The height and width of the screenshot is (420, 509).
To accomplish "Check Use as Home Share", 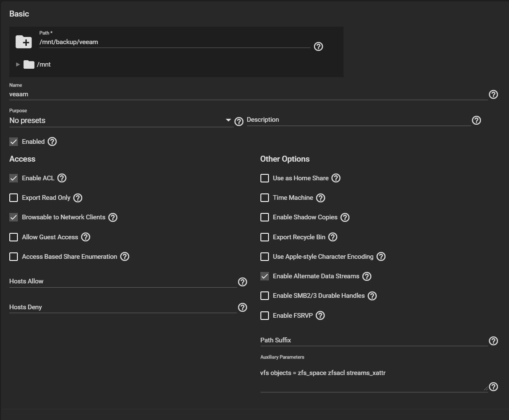I will [x=265, y=178].
